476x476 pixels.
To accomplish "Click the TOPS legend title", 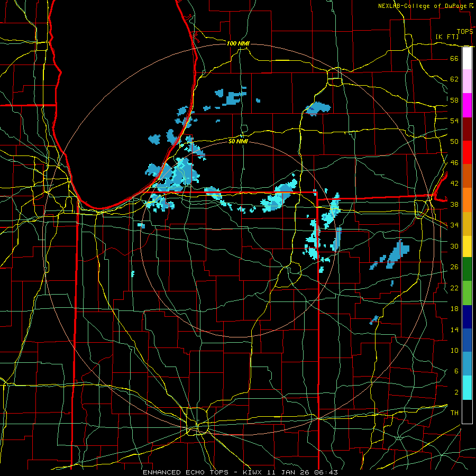I will 465,32.
